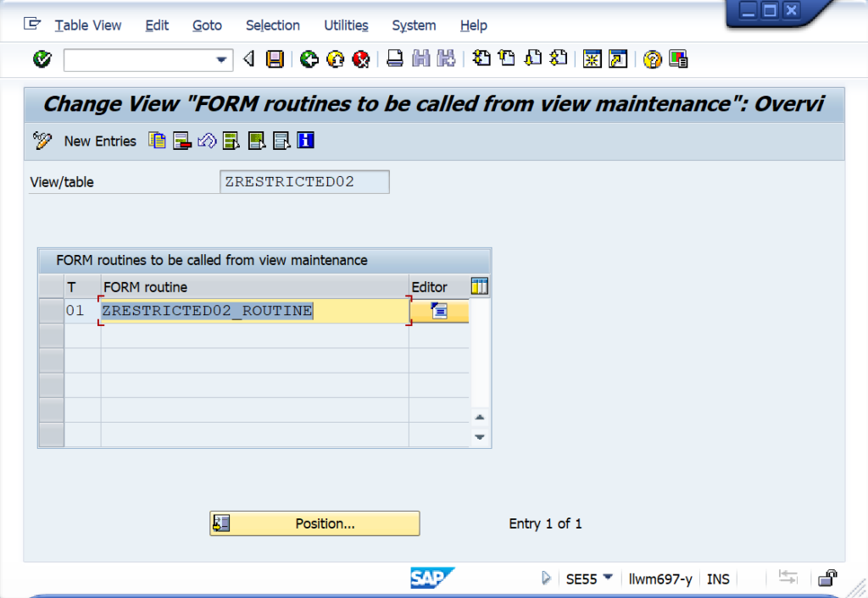Click the Save icon in the toolbar
This screenshot has width=868, height=598.
point(276,59)
